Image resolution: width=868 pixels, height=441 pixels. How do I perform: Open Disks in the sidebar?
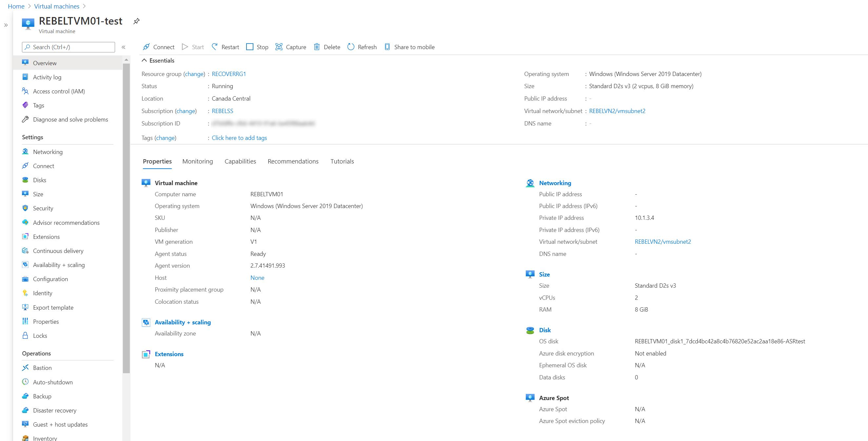coord(39,180)
